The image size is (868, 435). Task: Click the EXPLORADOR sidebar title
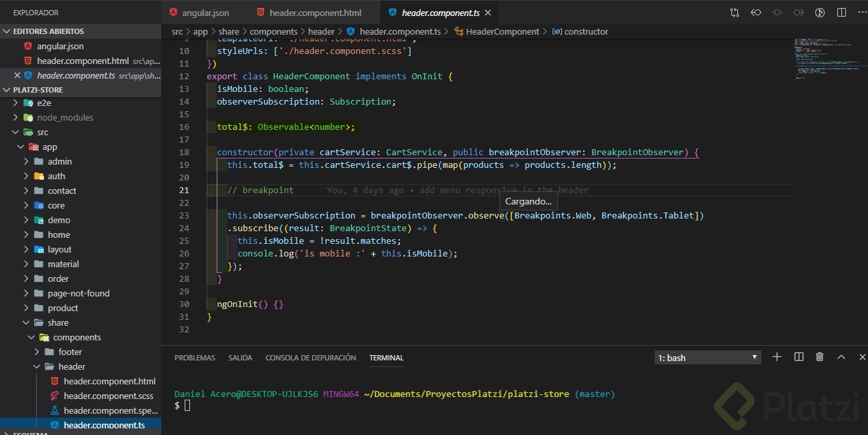36,13
